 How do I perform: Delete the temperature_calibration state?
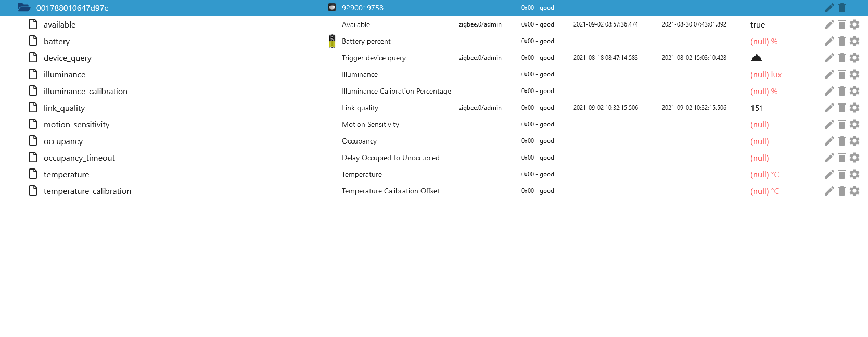[x=842, y=191]
